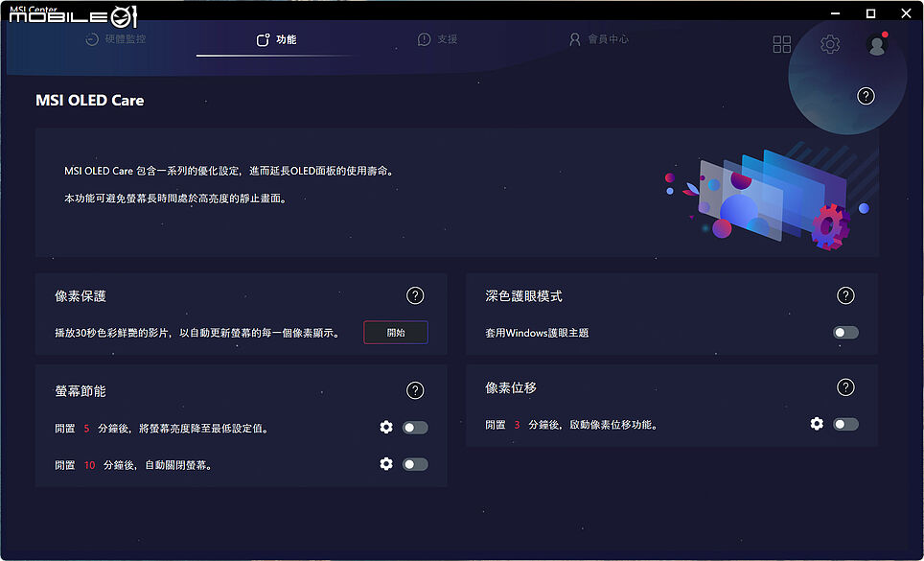Click the red 10 minutes value

(89, 465)
